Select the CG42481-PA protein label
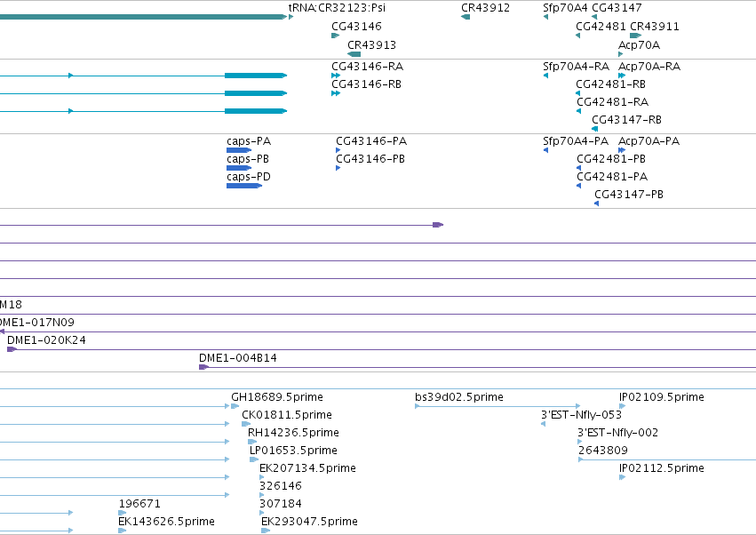This screenshot has width=756, height=535. point(612,177)
